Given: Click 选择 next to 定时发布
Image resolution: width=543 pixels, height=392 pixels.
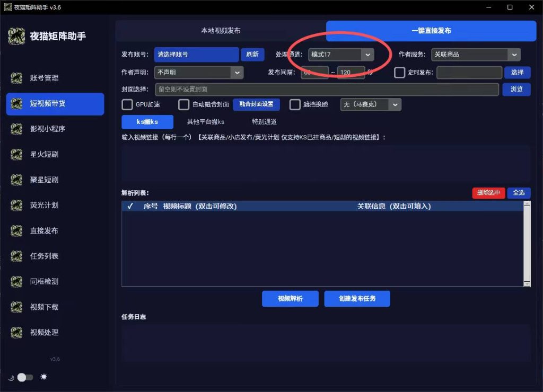Looking at the screenshot, I should pos(517,73).
